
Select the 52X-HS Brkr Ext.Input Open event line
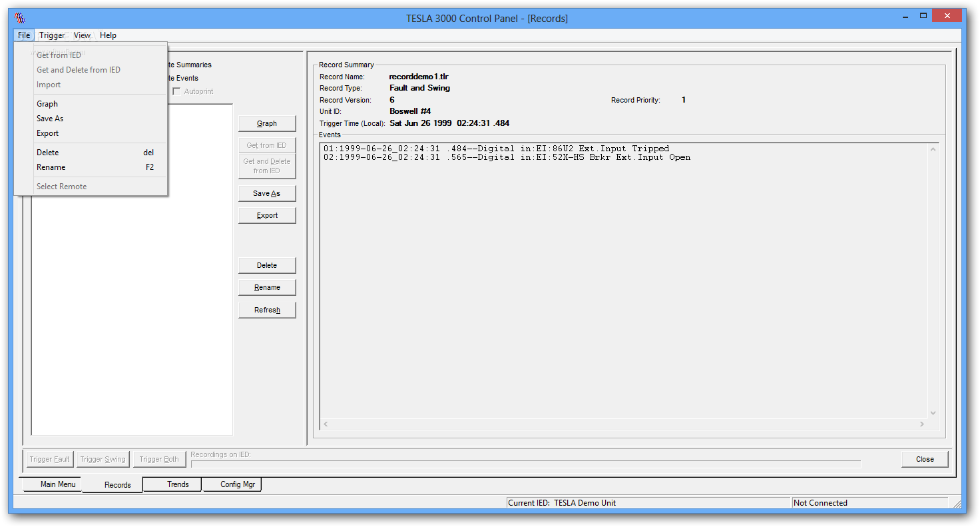[507, 157]
